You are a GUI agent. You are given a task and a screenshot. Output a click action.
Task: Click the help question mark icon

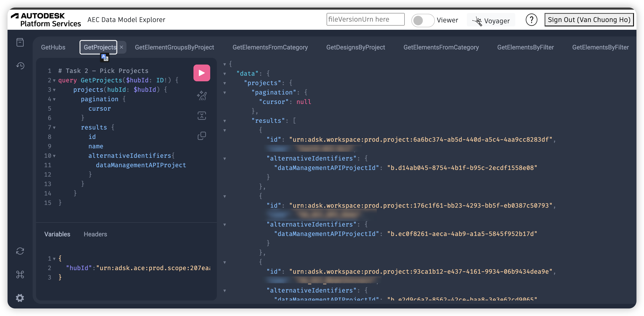531,20
